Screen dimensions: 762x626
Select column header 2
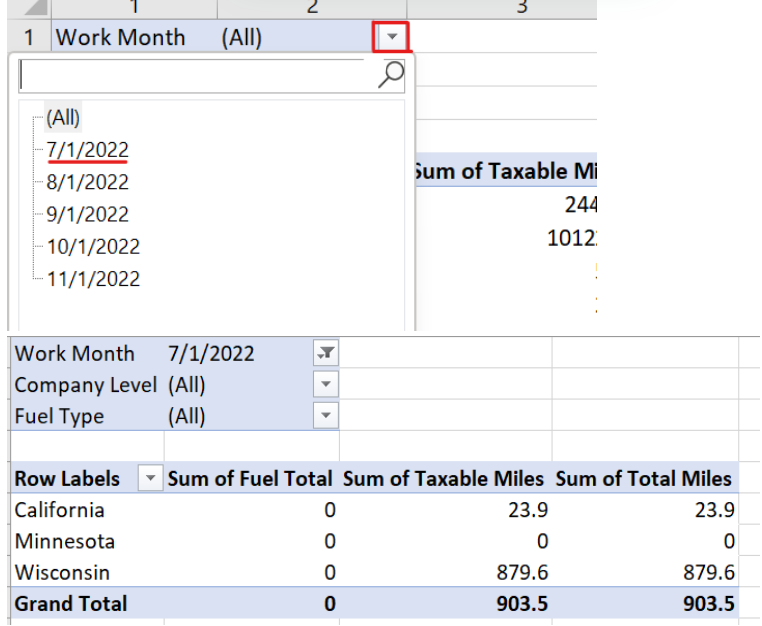pos(312,8)
